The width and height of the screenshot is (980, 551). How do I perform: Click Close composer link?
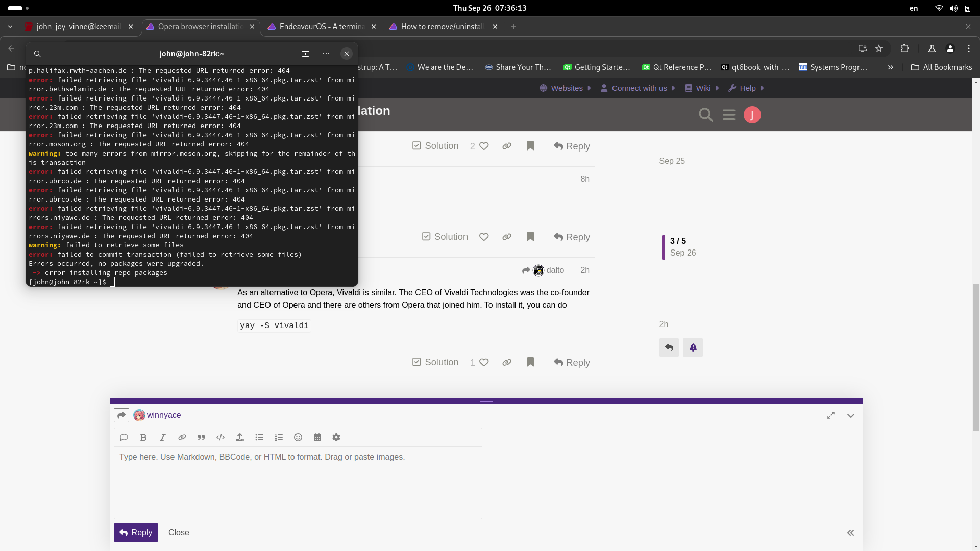pos(179,533)
